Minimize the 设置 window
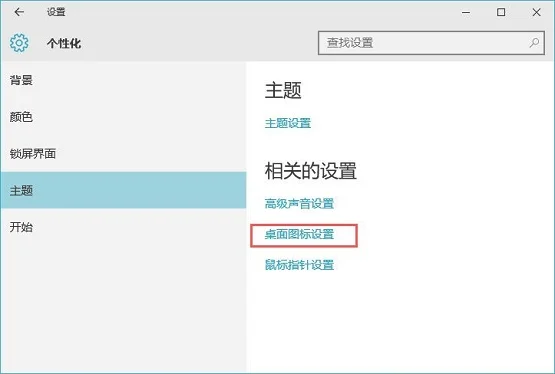This screenshot has height=374, width=555. click(x=466, y=12)
